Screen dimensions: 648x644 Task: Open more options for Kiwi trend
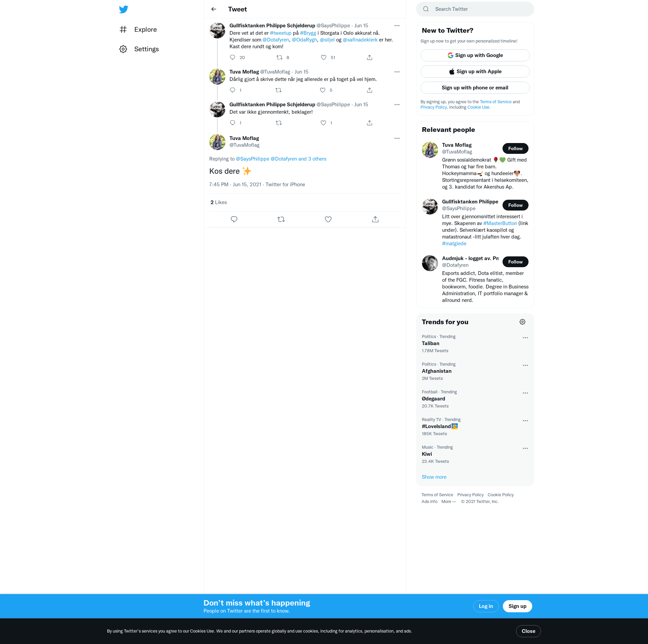point(525,448)
